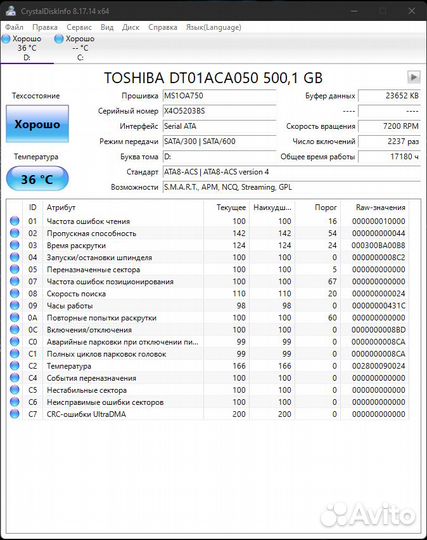Open the Правка menu

pos(45,27)
